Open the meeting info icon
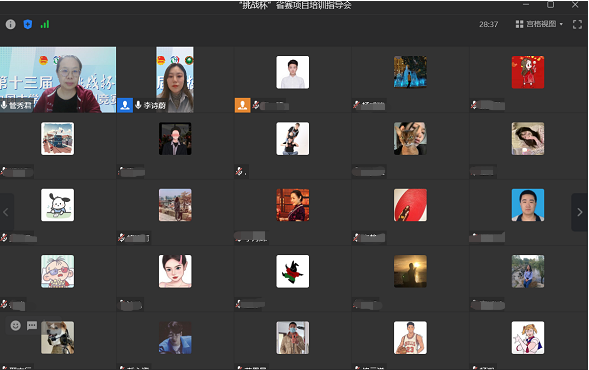Screen dimensions: 589x370 [11, 24]
